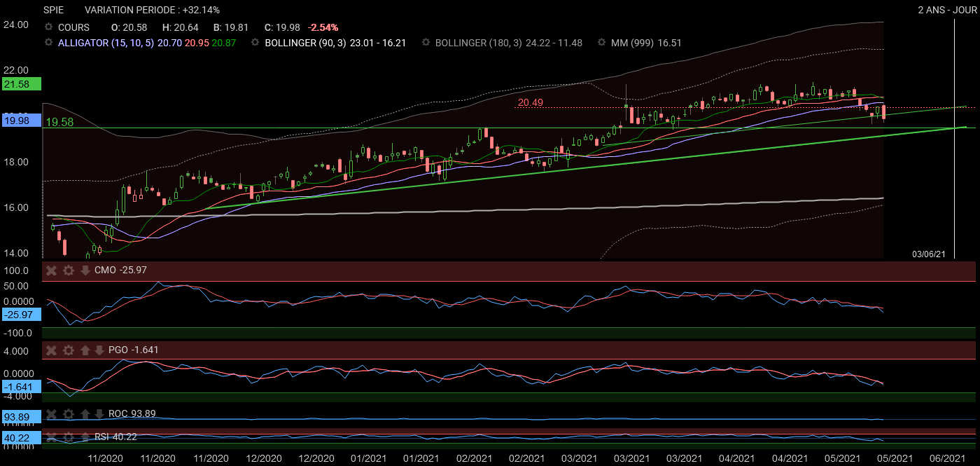
Task: Click the VARIATION PERIODE +32.14% label
Action: 152,10
